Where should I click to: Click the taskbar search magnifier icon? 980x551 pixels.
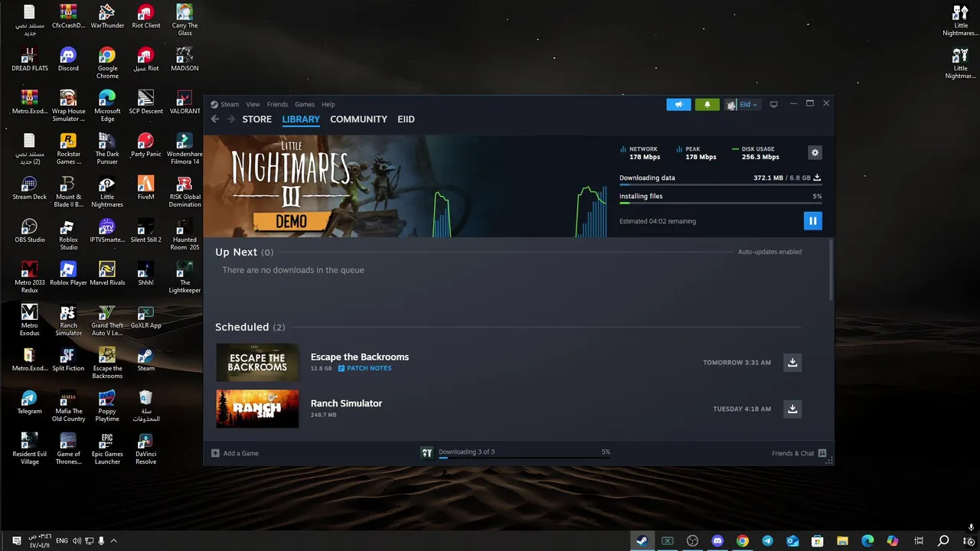pyautogui.click(x=943, y=541)
